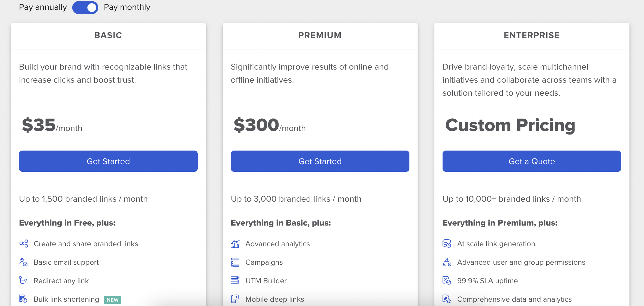Click the branded links share icon
The width and height of the screenshot is (644, 306).
click(24, 243)
